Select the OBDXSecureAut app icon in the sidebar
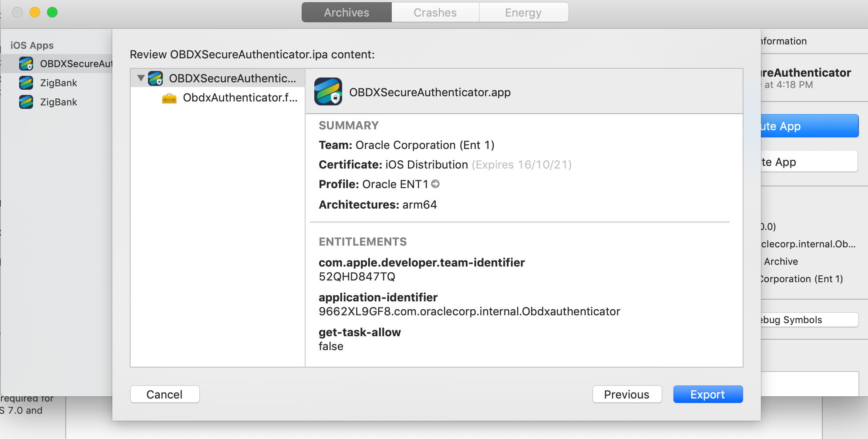Image resolution: width=868 pixels, height=439 pixels. click(x=26, y=64)
